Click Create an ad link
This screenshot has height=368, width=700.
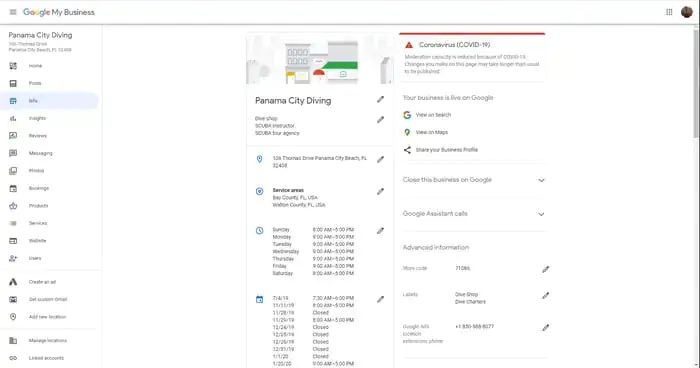(42, 282)
